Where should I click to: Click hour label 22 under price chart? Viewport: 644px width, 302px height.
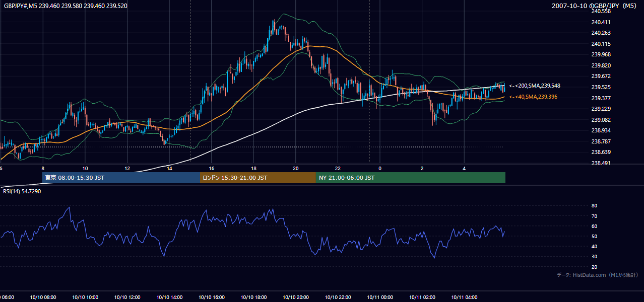(x=338, y=168)
